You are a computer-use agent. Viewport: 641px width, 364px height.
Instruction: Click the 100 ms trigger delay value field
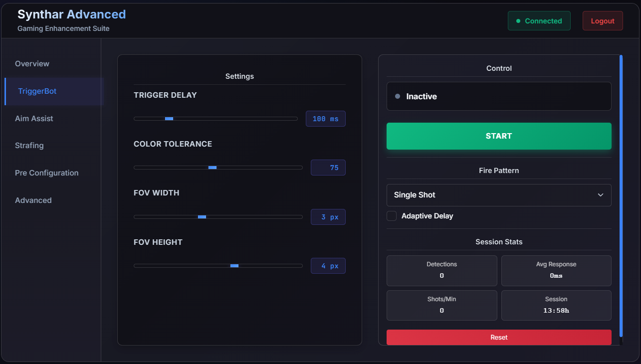(325, 119)
